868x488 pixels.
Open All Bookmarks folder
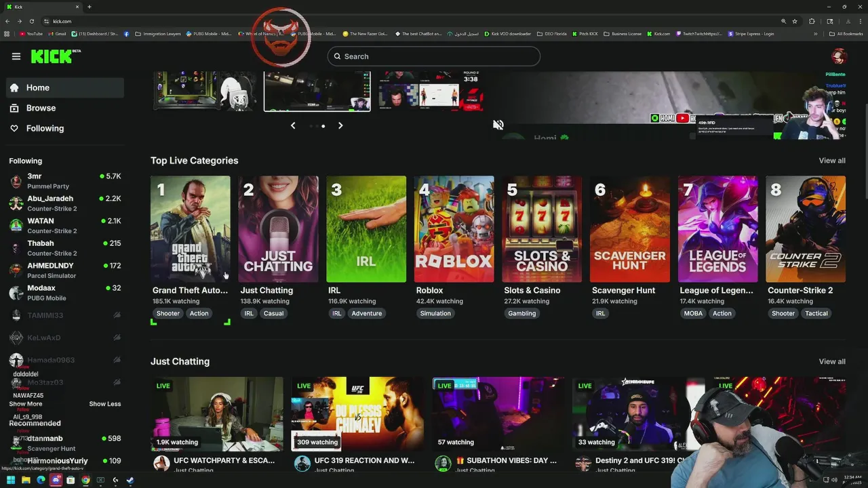[846, 34]
